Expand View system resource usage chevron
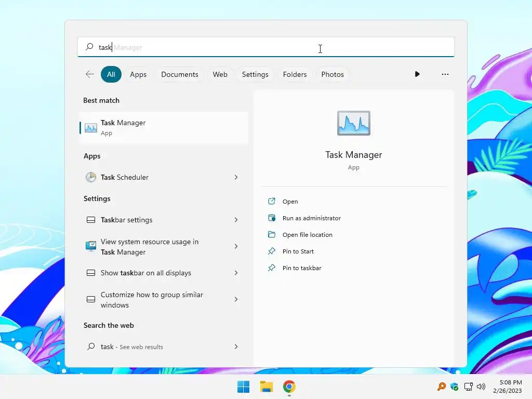532x399 pixels. tap(236, 246)
